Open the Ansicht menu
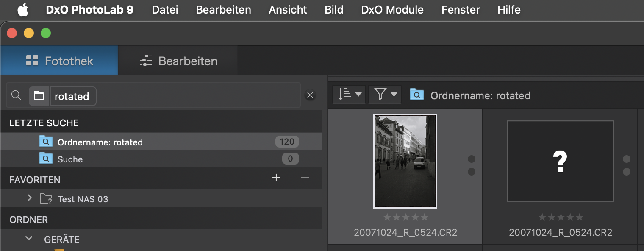The width and height of the screenshot is (644, 251). (x=288, y=10)
